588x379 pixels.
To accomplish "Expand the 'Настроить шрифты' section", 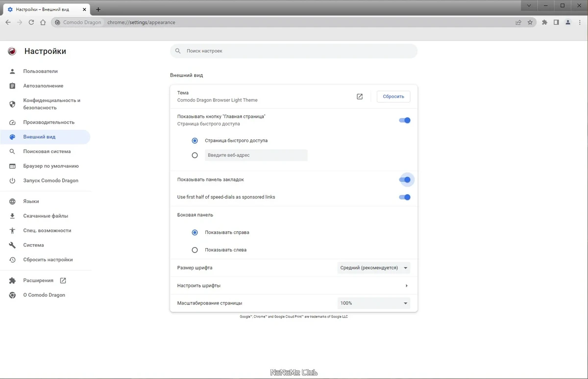I will tap(294, 285).
